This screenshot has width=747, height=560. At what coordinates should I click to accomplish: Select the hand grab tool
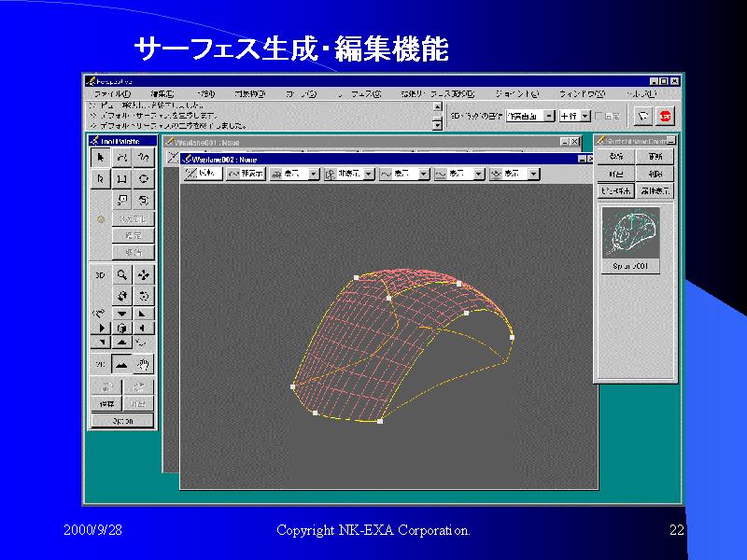143,364
